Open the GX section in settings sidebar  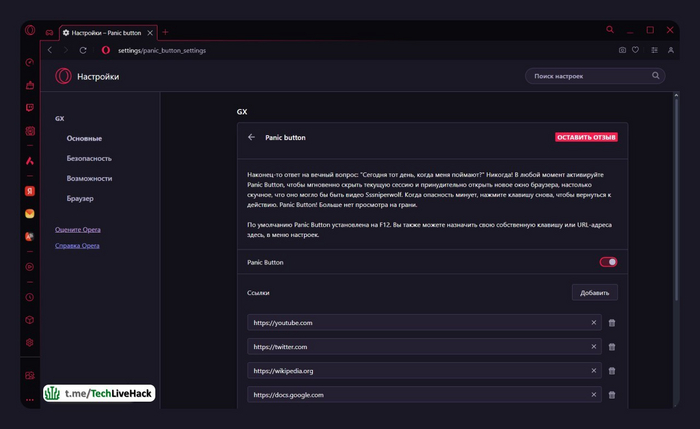59,118
